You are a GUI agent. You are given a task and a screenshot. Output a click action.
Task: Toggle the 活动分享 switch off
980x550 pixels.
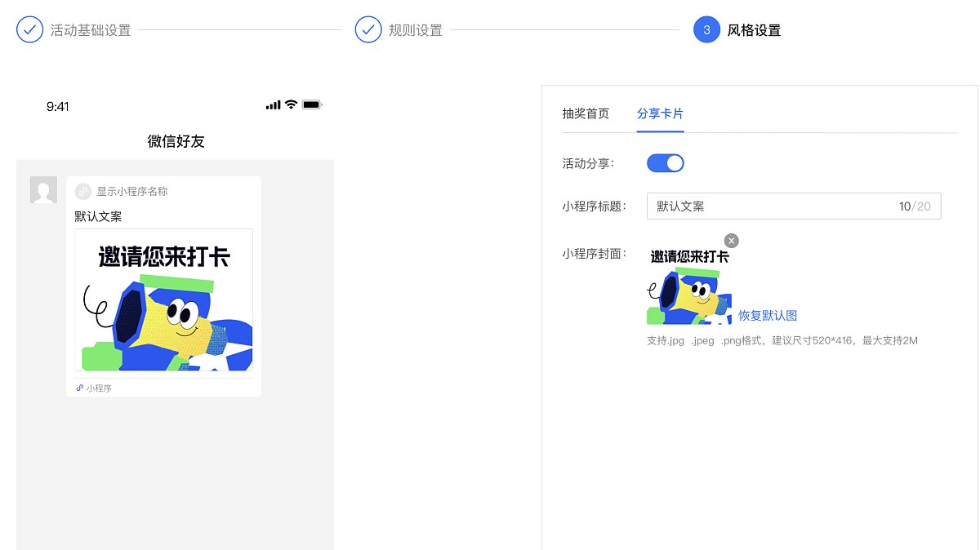click(666, 163)
